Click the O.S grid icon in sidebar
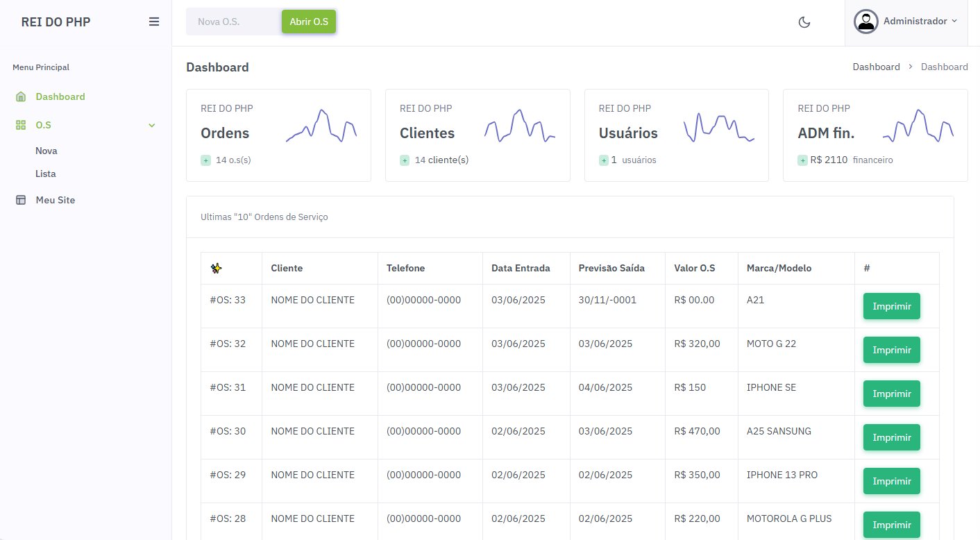This screenshot has width=980, height=540. point(21,126)
